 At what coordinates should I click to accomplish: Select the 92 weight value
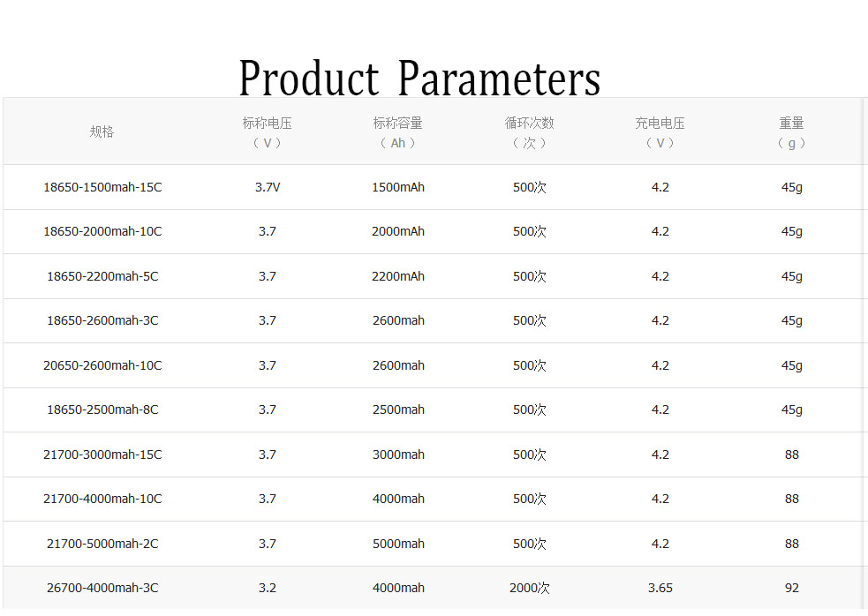(x=791, y=588)
